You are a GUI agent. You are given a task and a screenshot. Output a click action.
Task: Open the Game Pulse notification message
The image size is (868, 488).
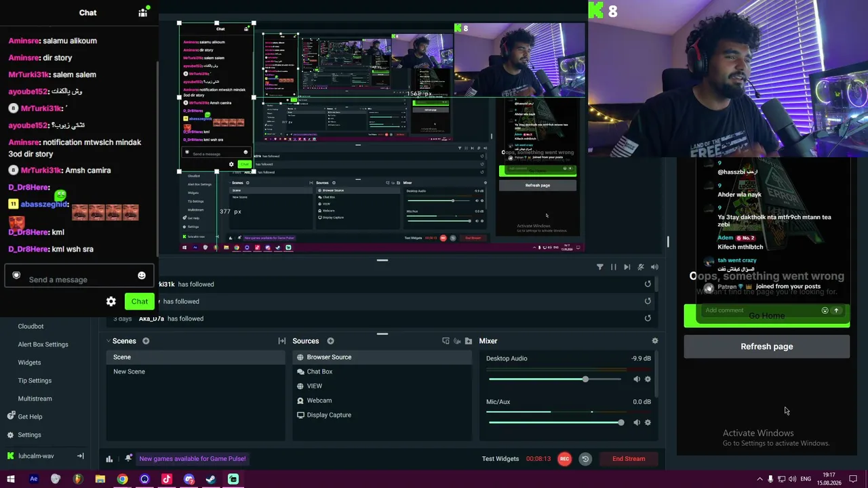(193, 459)
